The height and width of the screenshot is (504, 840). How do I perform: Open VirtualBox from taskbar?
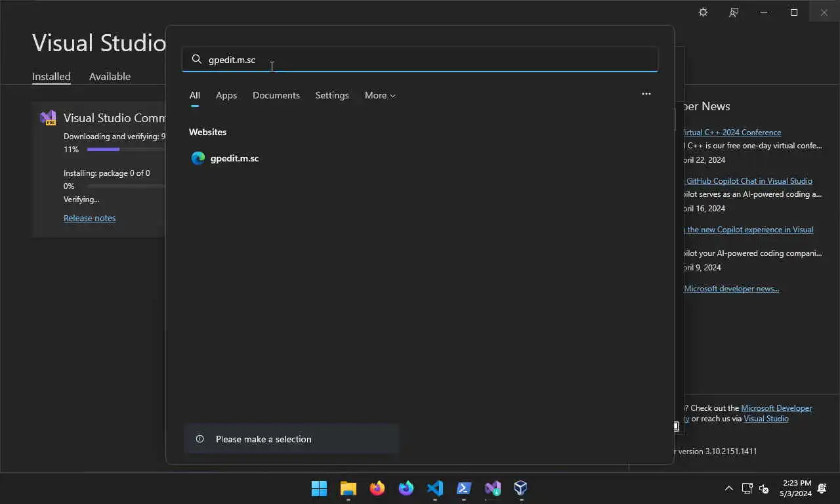[521, 488]
